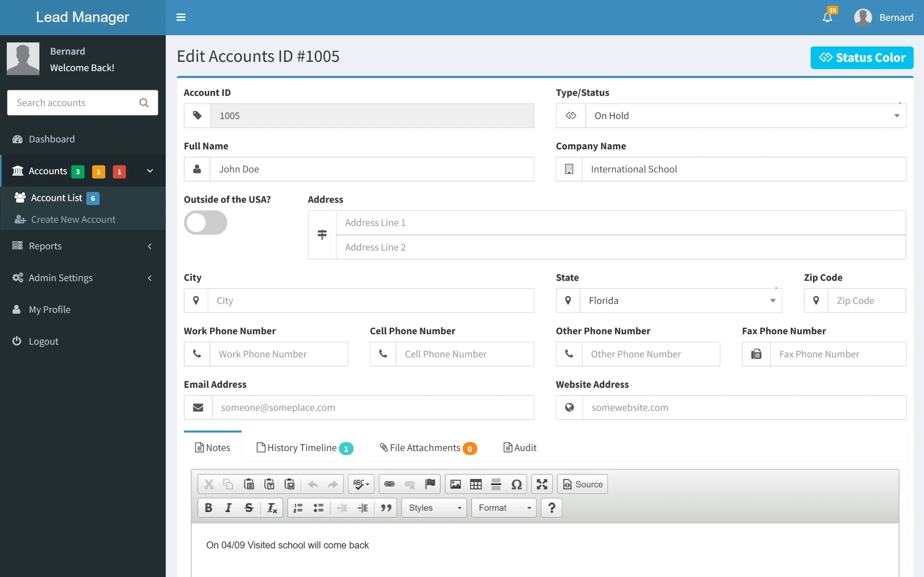
Task: Focus the Search accounts field
Action: pos(83,102)
